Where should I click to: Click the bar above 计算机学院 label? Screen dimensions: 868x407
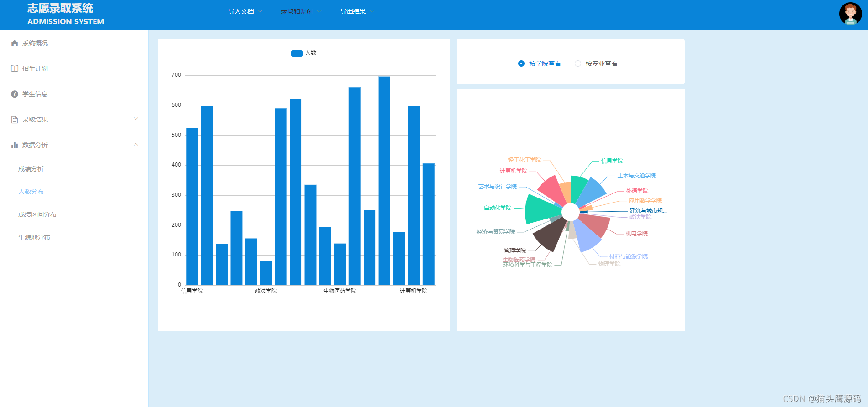414,196
